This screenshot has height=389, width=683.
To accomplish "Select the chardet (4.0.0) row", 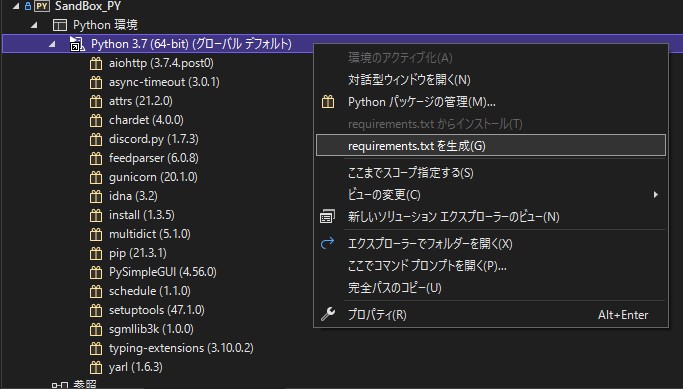I will 146,120.
